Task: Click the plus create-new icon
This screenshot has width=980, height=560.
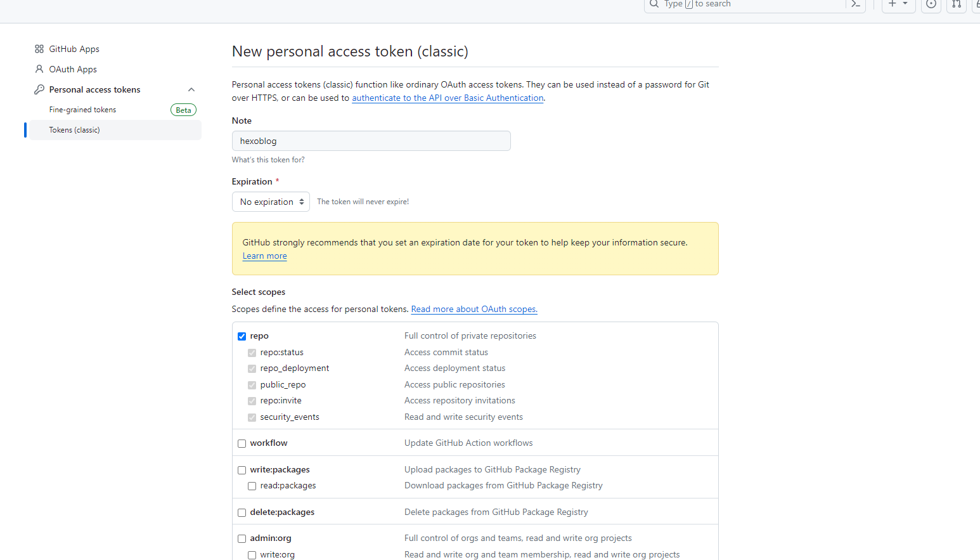Action: pos(892,4)
